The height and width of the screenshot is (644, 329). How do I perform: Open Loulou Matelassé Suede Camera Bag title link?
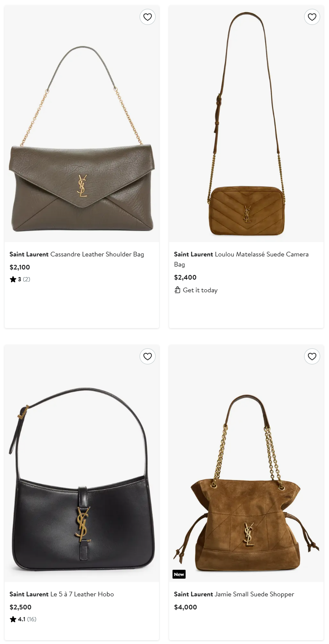(x=241, y=259)
